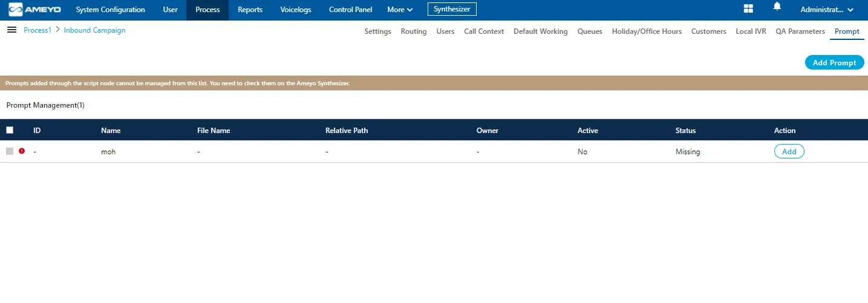Select the Prompt tab
The height and width of the screenshot is (303, 868).
click(x=847, y=31)
